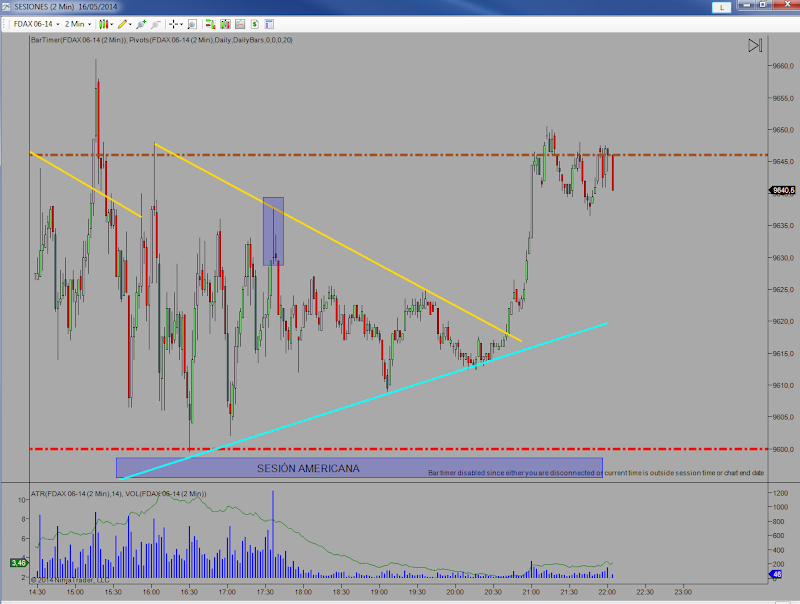Open the Strategies dollar icon
The image size is (800, 604).
(255, 24)
